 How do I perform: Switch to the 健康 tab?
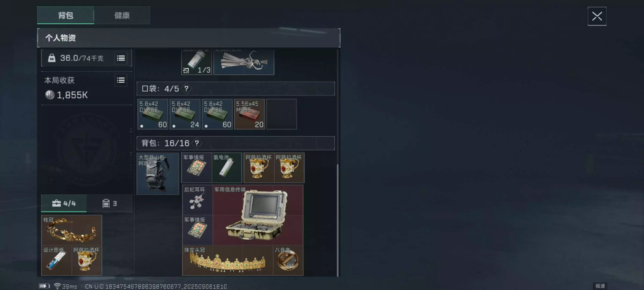pyautogui.click(x=122, y=15)
